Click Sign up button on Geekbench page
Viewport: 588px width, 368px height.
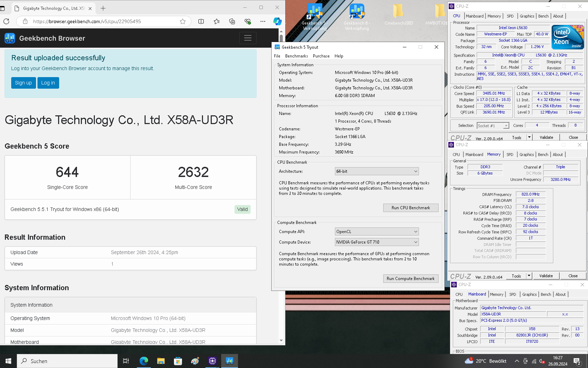click(x=23, y=83)
